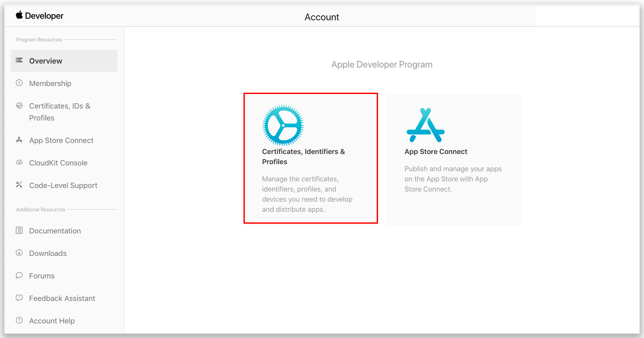The image size is (644, 338).
Task: Click the Additional Resources section label
Action: coord(41,210)
